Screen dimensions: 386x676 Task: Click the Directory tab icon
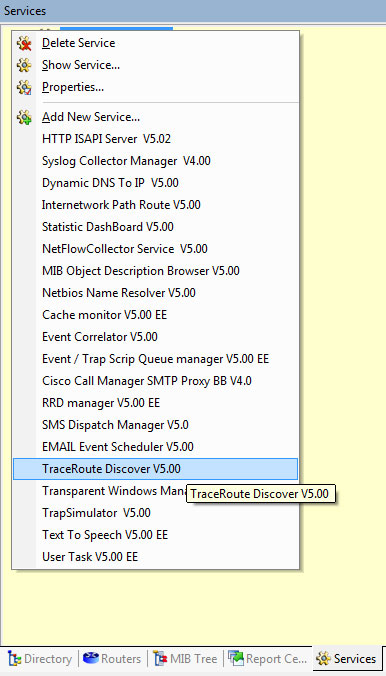pos(15,659)
